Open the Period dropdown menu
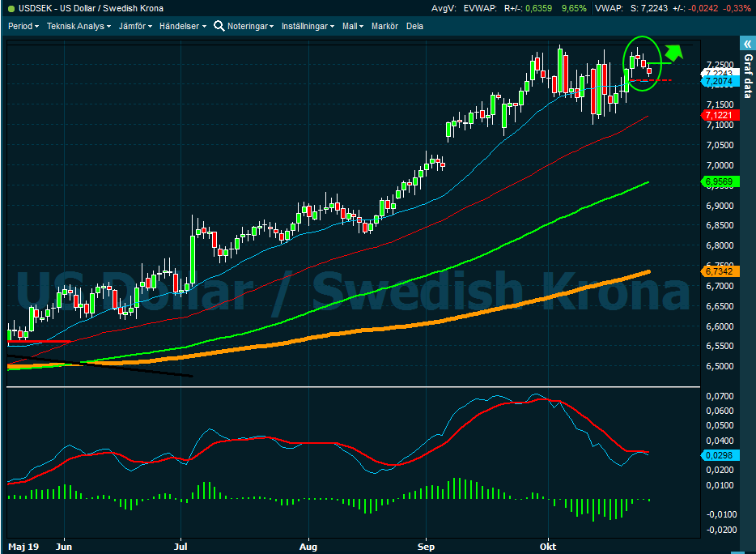This screenshot has height=554, width=756. 23,26
